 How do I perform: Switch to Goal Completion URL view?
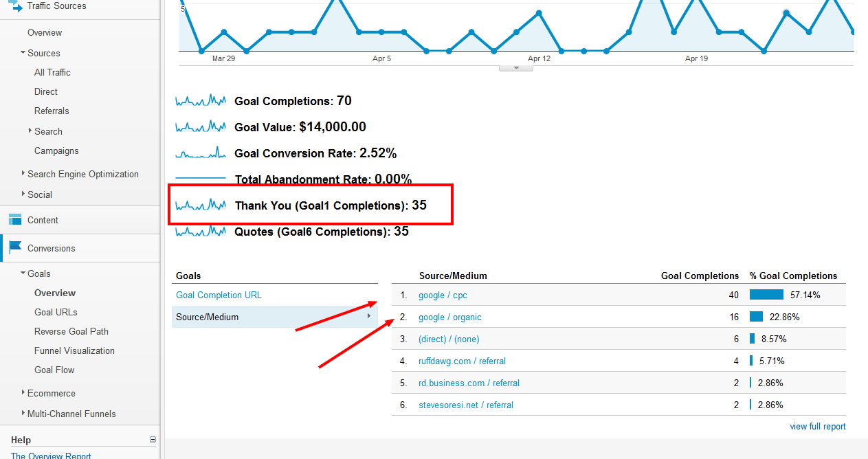point(219,295)
